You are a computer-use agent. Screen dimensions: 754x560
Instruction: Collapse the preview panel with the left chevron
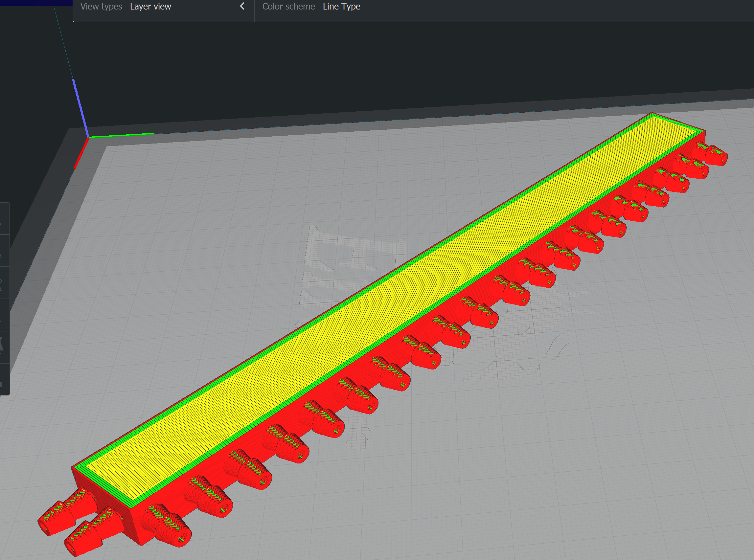point(242,6)
